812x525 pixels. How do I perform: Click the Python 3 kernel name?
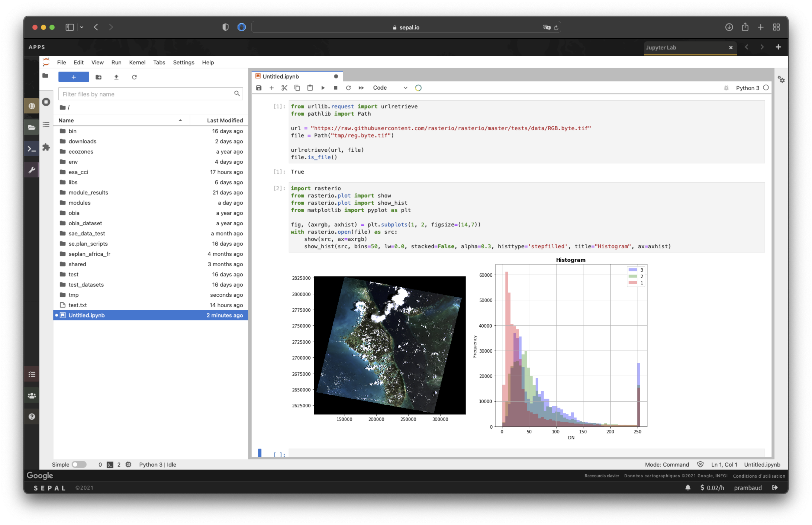point(747,88)
